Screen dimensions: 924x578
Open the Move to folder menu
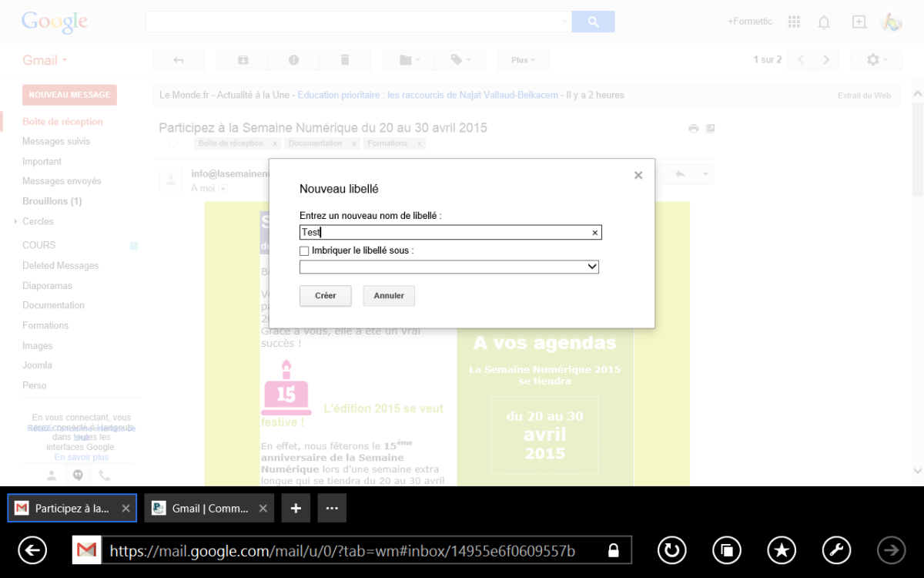click(409, 60)
